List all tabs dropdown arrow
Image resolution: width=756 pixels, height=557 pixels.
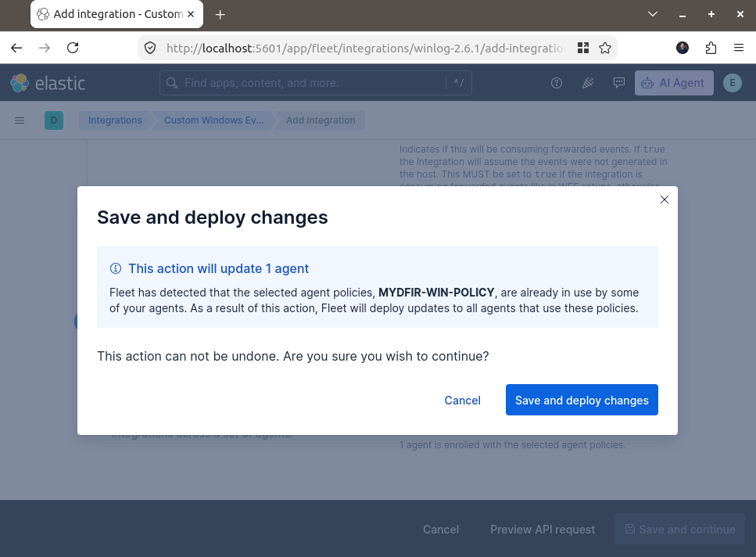point(653,14)
